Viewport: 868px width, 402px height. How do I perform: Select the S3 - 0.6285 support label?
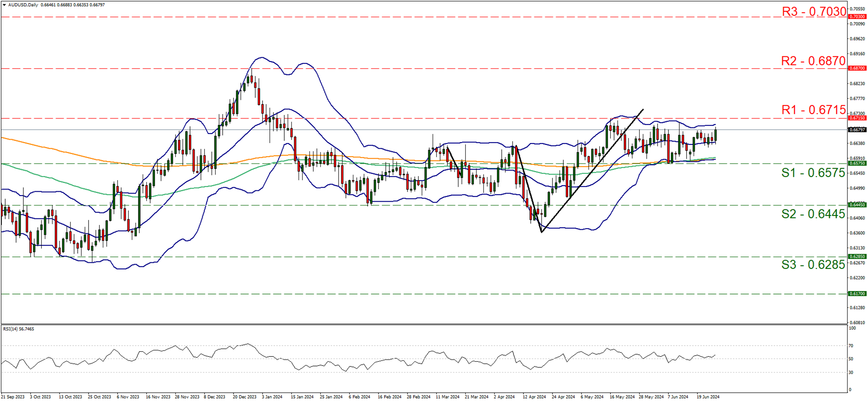click(813, 265)
